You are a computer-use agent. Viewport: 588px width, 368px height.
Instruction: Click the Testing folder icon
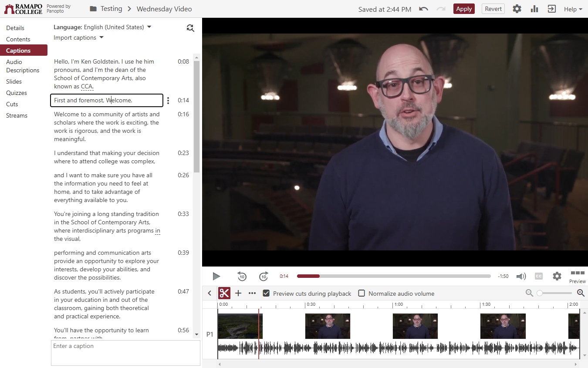tap(93, 9)
